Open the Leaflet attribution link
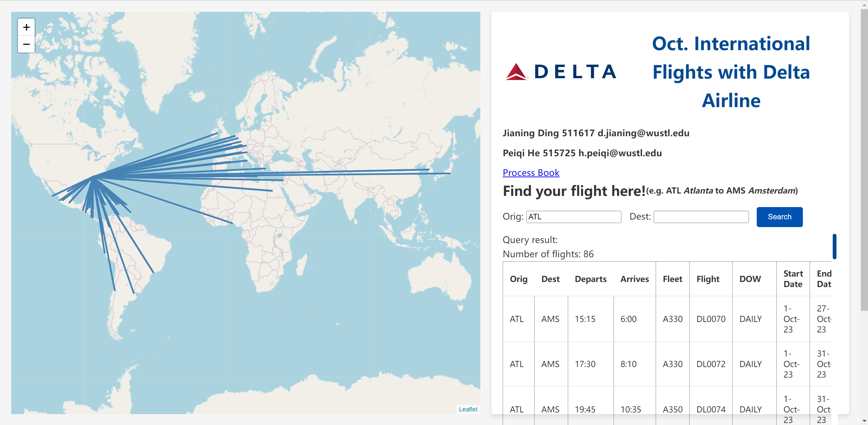This screenshot has width=868, height=425. pyautogui.click(x=468, y=409)
